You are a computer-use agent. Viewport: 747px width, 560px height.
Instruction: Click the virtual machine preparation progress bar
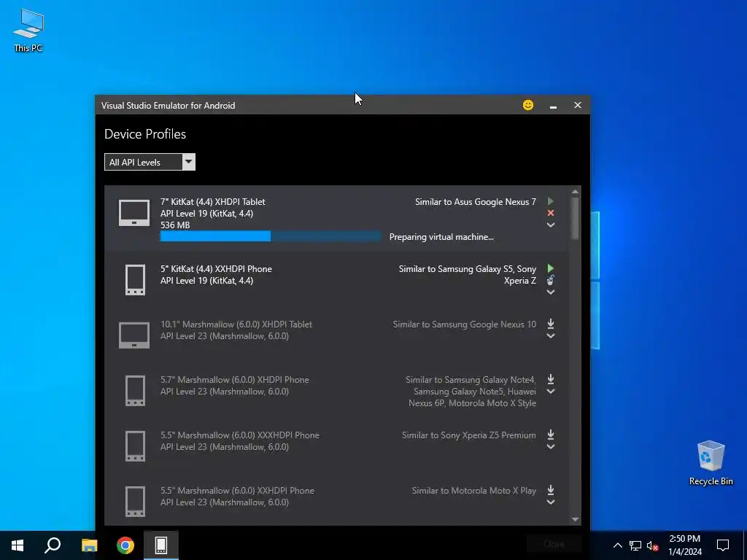271,236
